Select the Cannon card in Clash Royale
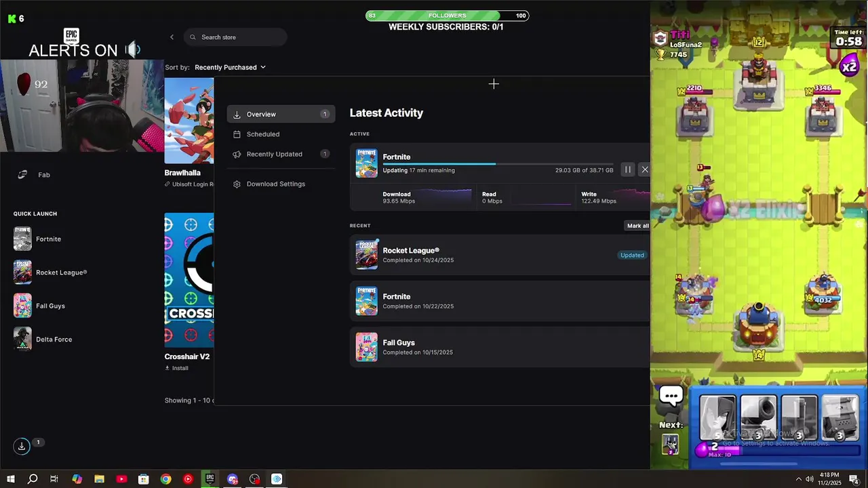This screenshot has height=488, width=868. 758,418
